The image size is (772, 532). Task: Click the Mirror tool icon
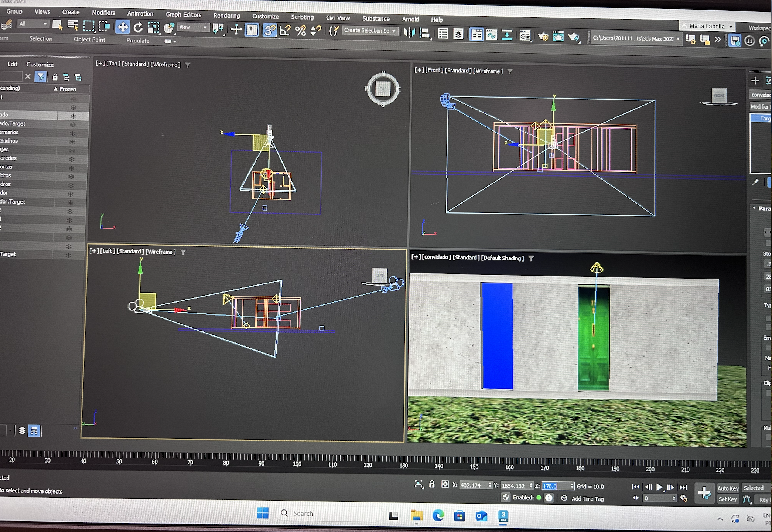[x=409, y=33]
